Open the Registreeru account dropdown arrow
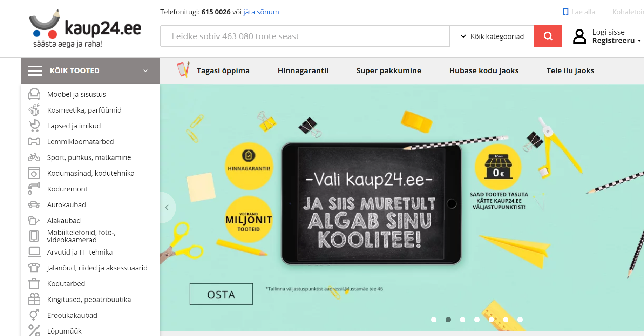644x336 pixels. [639, 41]
